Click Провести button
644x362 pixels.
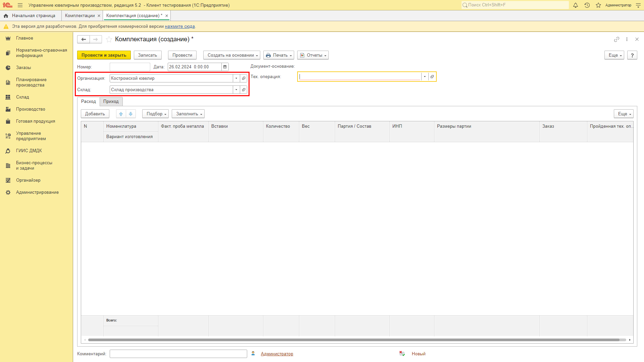(x=182, y=55)
